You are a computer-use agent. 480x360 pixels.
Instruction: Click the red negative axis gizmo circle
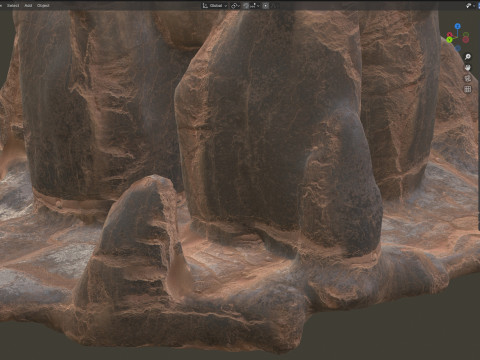coord(466,40)
